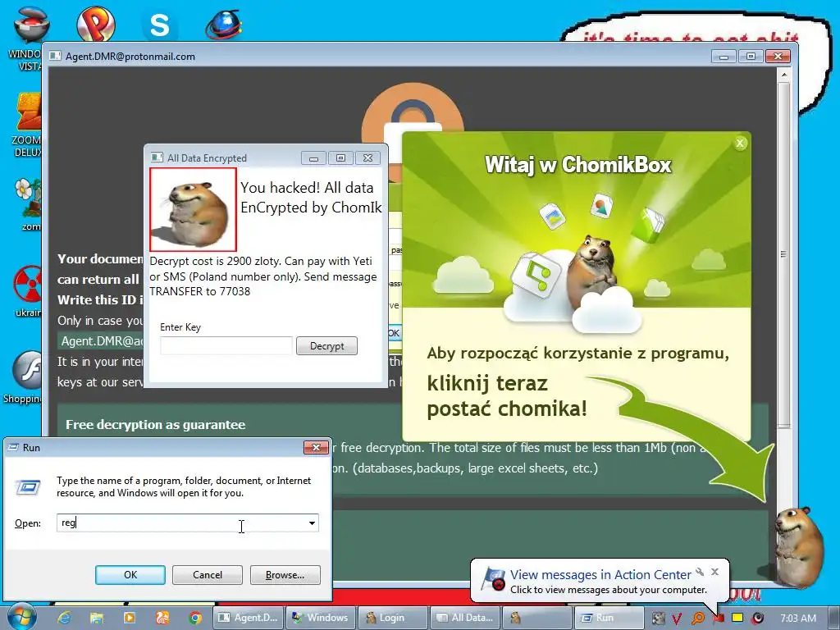The width and height of the screenshot is (840, 630).
Task: Switch to All Data... taskbar button
Action: click(x=464, y=618)
